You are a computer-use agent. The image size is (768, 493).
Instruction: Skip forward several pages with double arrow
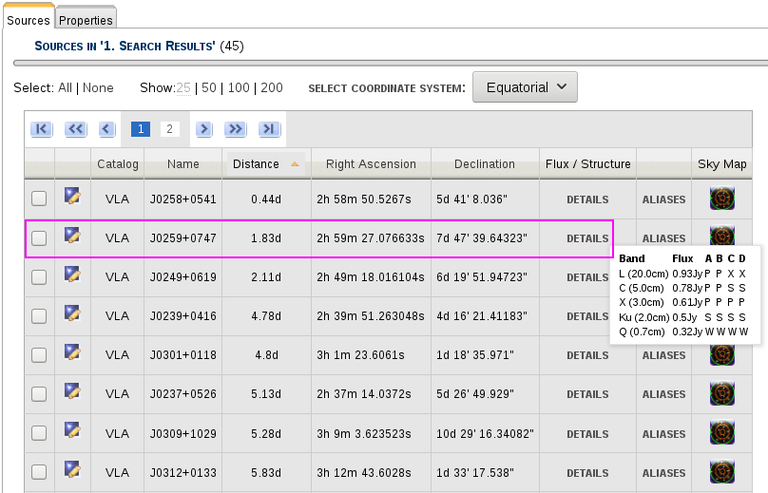point(235,129)
